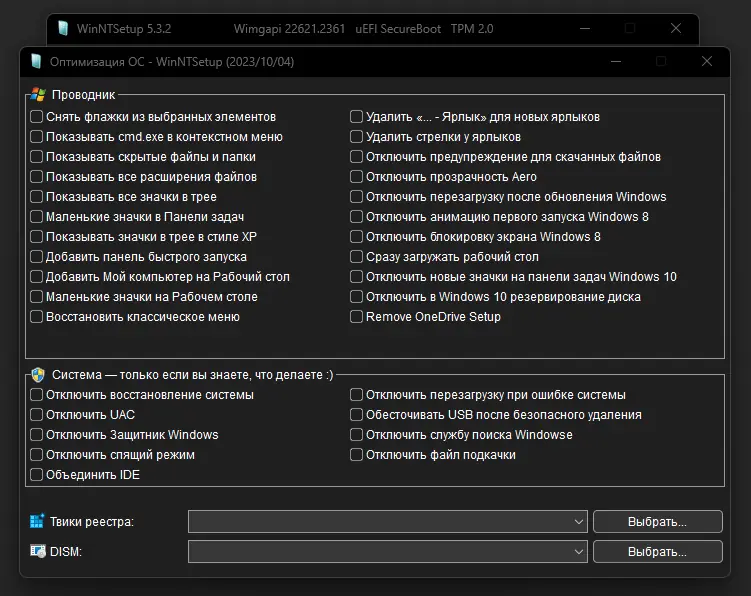The image size is (751, 596).
Task: Click Выбрать button next to DISM
Action: click(658, 551)
